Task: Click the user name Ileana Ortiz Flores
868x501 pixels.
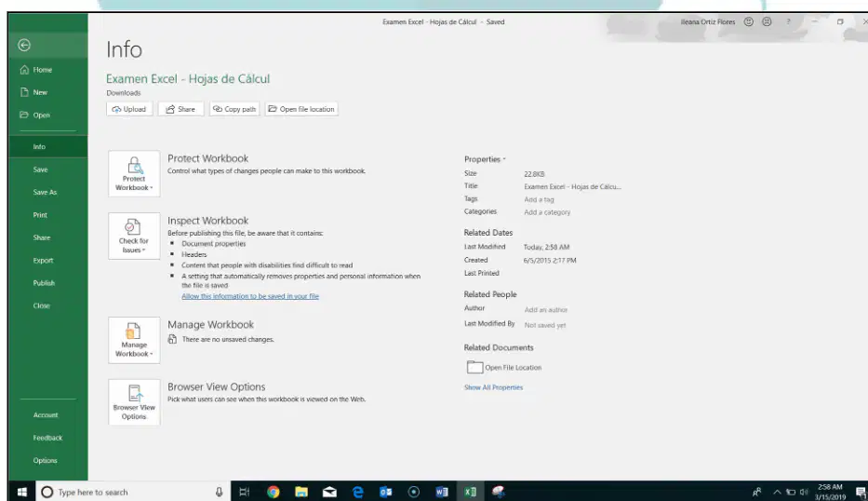Action: point(707,22)
